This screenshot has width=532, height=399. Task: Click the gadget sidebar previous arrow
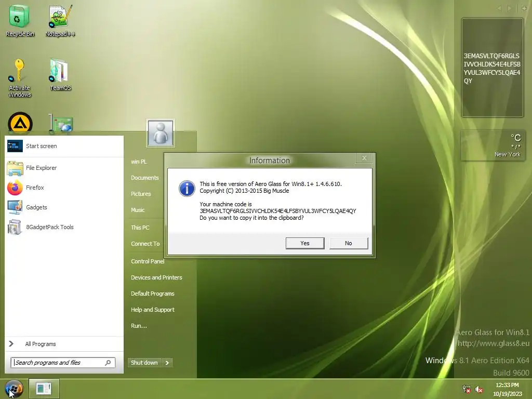[499, 8]
